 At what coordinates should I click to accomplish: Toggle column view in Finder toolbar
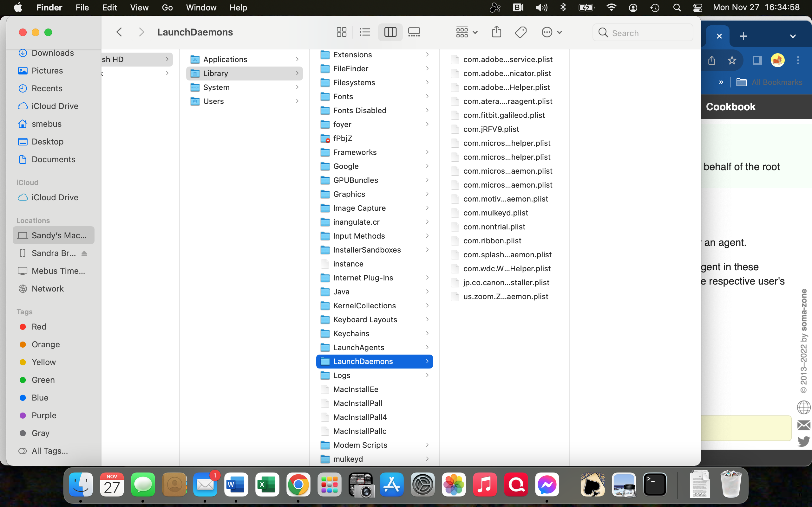tap(390, 32)
